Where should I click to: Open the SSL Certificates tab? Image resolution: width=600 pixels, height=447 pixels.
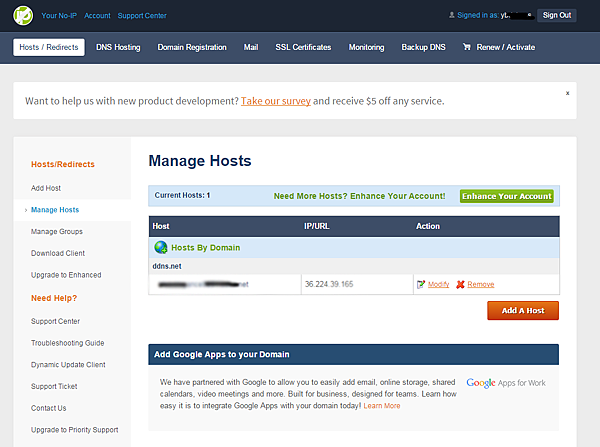pyautogui.click(x=303, y=47)
